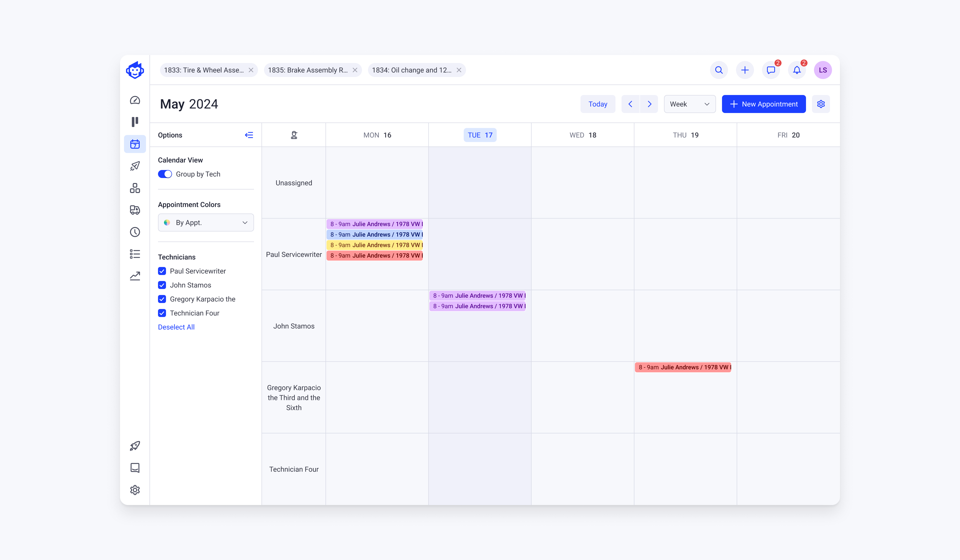960x560 pixels.
Task: Open the dashboard gauge icon in sidebar
Action: [135, 100]
